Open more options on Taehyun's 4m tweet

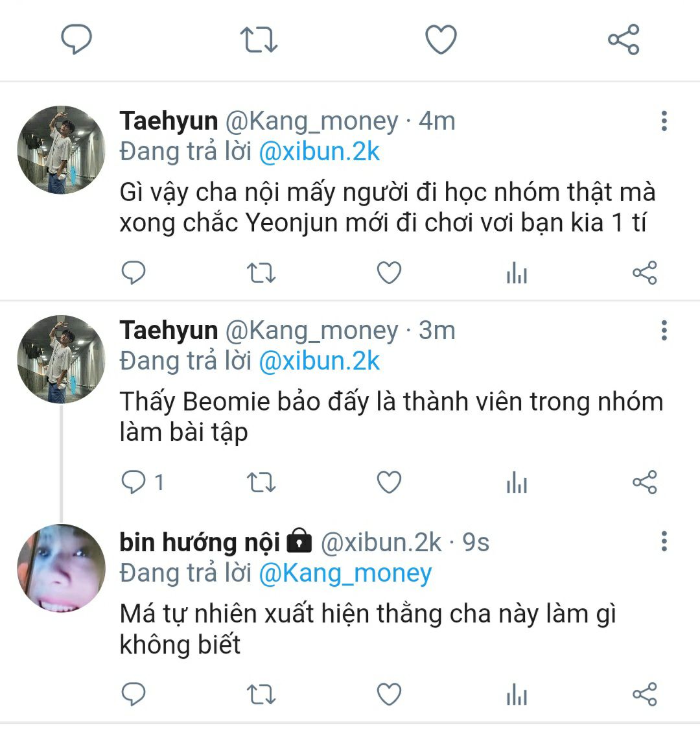click(x=664, y=121)
